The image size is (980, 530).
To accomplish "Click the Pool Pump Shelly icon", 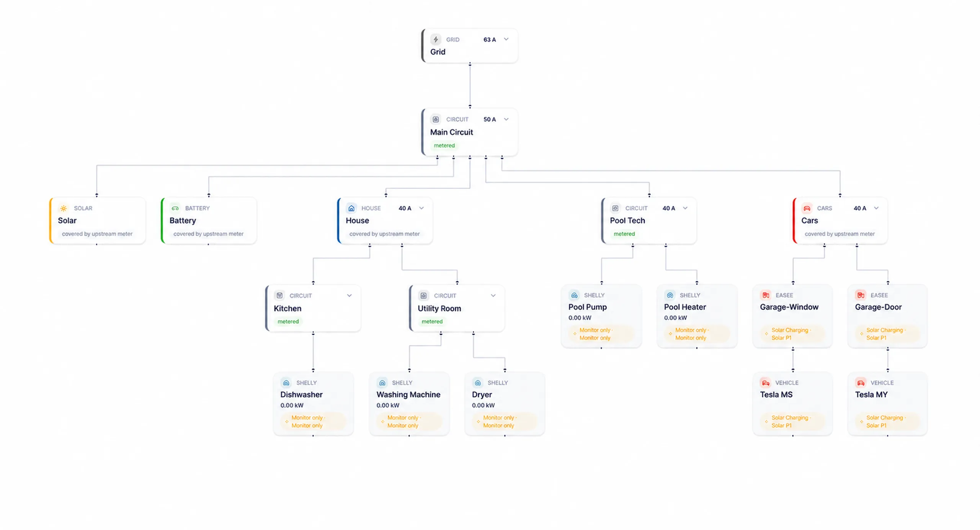I will (x=574, y=295).
